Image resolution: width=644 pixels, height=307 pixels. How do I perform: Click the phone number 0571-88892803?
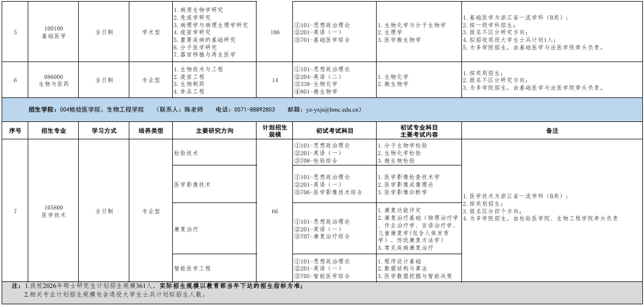254,109
